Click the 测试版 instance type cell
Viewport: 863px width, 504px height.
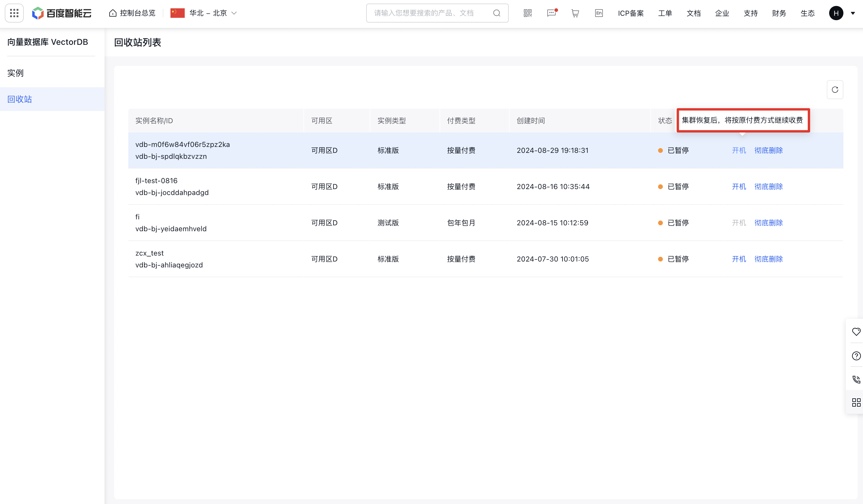pos(388,223)
